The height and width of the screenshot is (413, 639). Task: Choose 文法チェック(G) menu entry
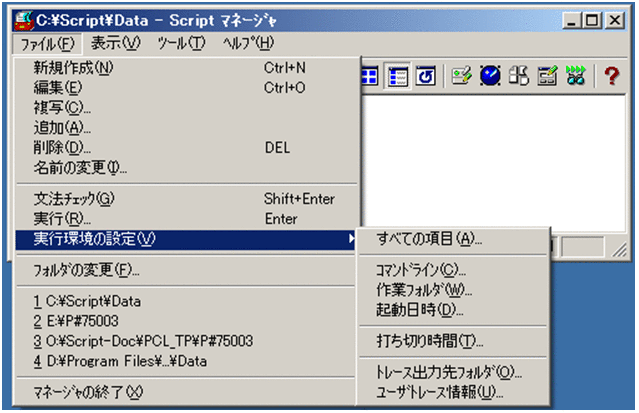[187, 199]
